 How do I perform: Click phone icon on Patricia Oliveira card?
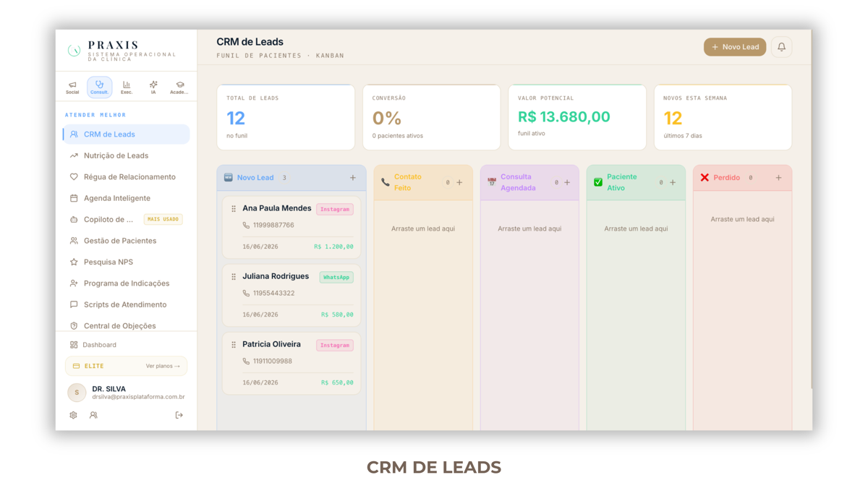coord(246,361)
